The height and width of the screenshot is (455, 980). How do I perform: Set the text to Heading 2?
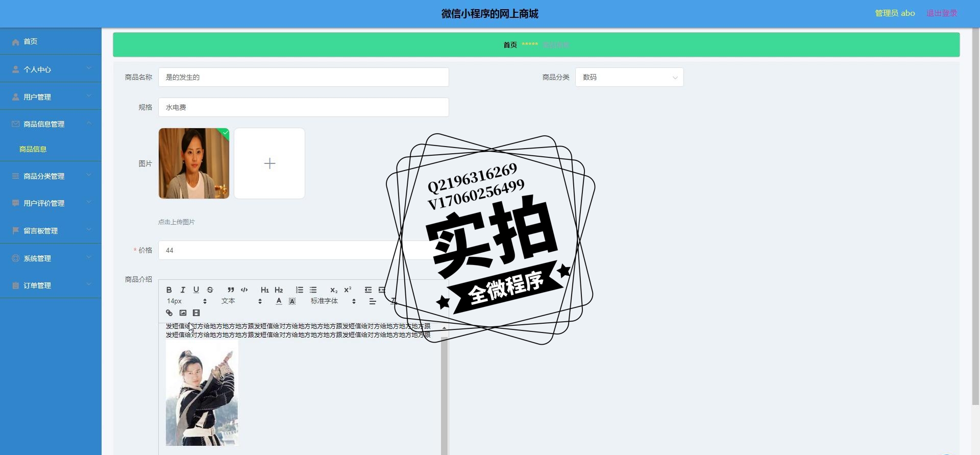279,290
